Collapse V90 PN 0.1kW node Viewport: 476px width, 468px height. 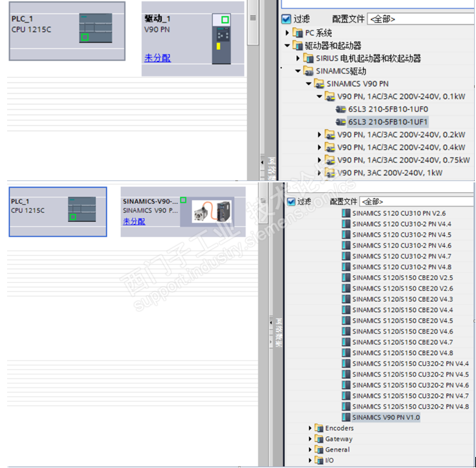pos(319,96)
